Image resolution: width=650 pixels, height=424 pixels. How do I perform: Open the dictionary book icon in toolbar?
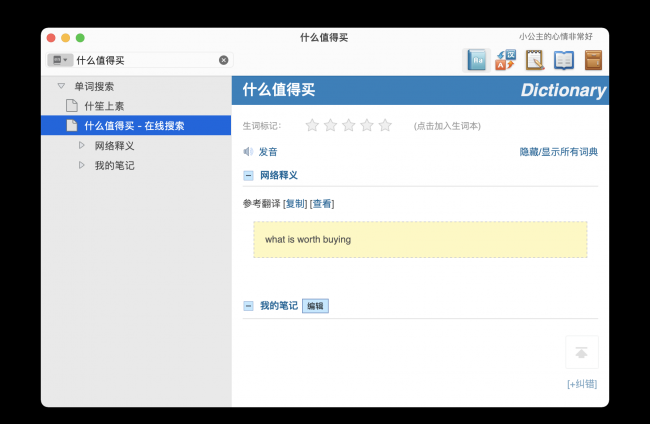[x=476, y=61]
